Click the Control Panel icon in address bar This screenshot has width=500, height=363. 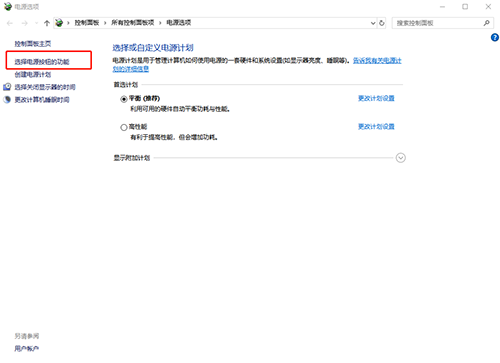point(59,23)
